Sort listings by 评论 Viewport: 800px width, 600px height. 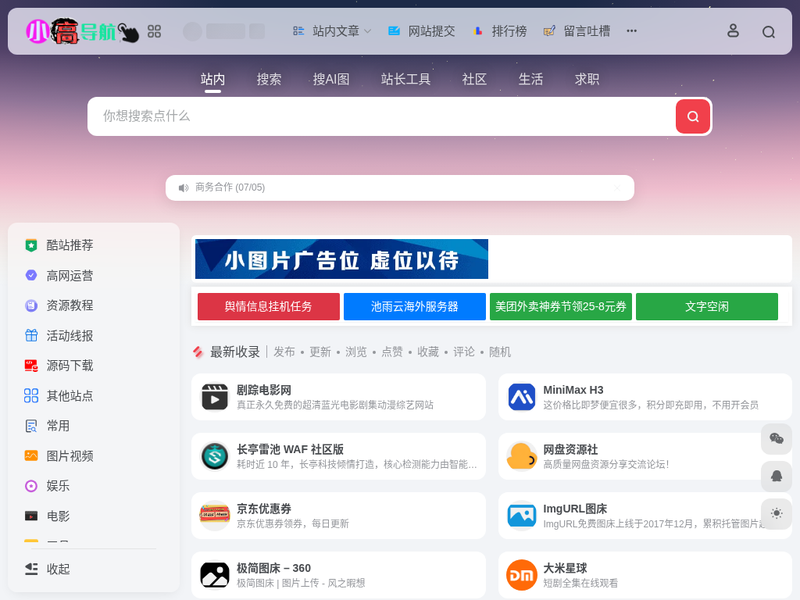[x=464, y=352]
